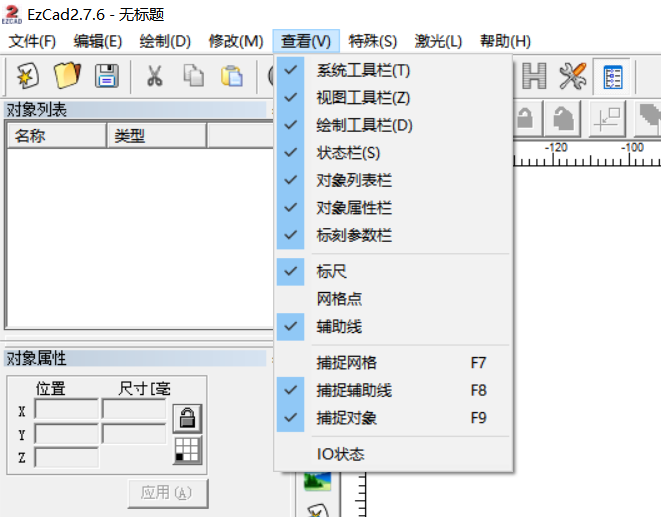
Task: Open the 文件(F) menu
Action: pyautogui.click(x=32, y=41)
